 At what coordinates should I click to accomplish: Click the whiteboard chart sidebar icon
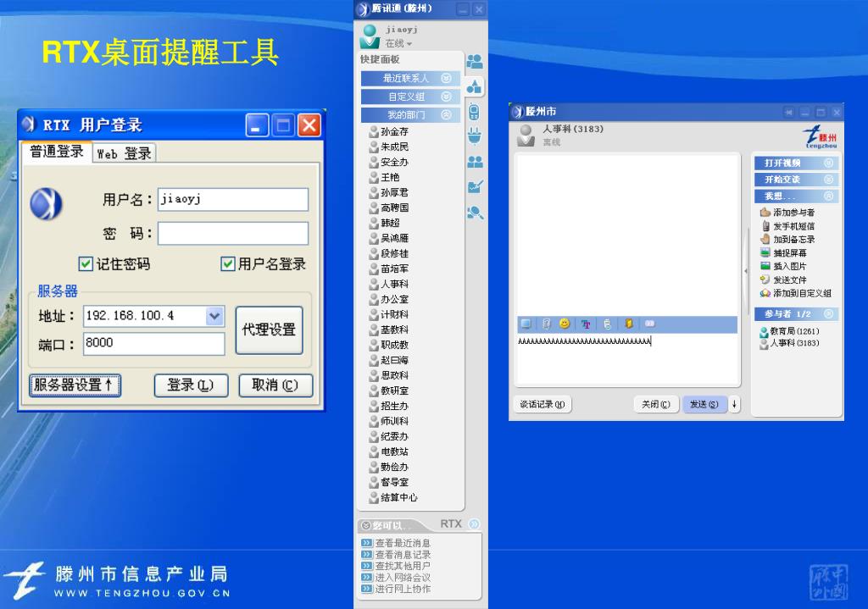click(x=476, y=186)
